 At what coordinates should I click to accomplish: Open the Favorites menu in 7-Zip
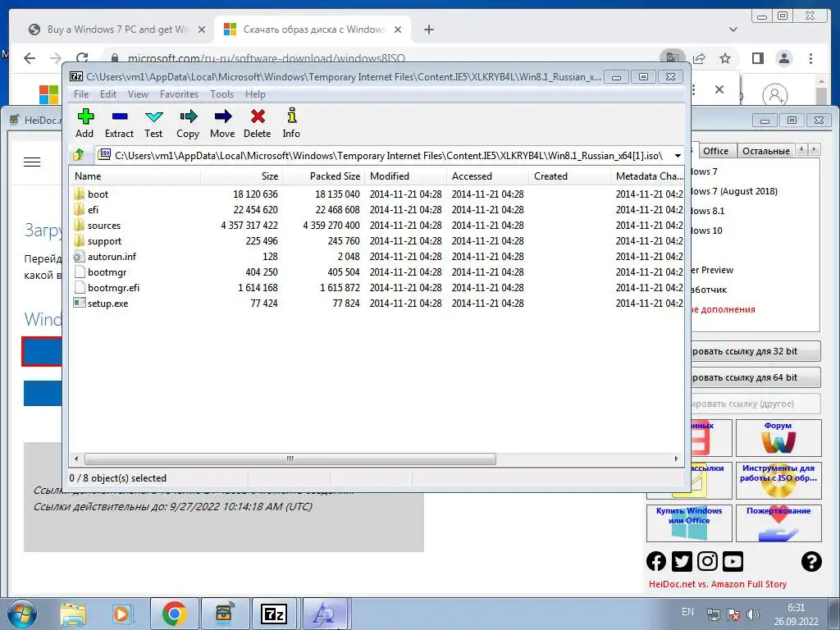[179, 94]
